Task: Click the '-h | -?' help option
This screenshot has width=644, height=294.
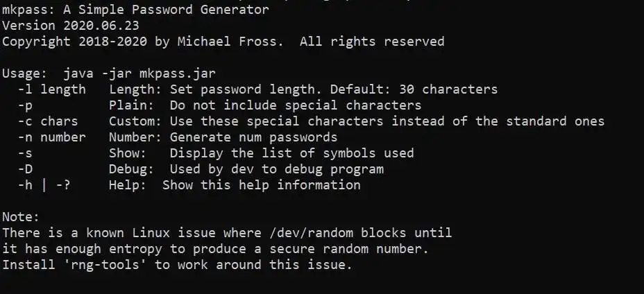Action: pos(44,185)
